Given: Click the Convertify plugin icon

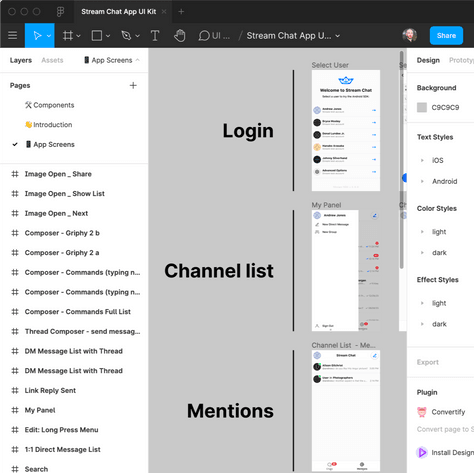Looking at the screenshot, I should (422, 412).
